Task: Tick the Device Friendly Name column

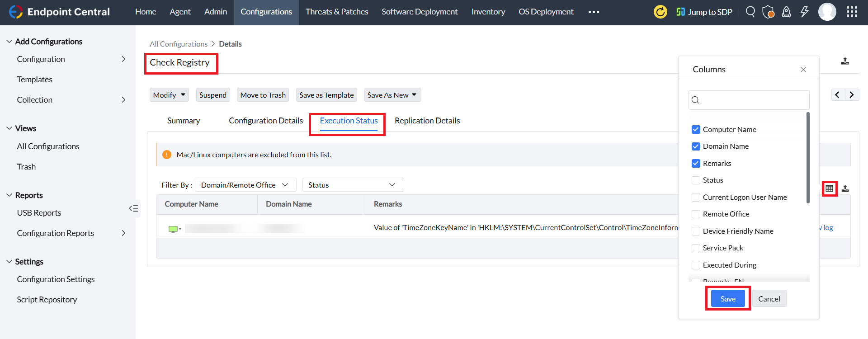Action: pyautogui.click(x=696, y=231)
